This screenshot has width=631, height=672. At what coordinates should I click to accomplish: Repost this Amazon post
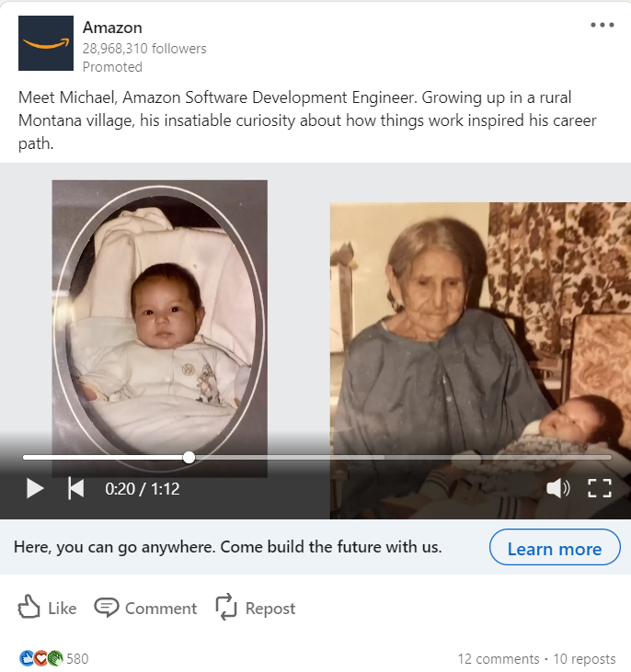(x=255, y=608)
